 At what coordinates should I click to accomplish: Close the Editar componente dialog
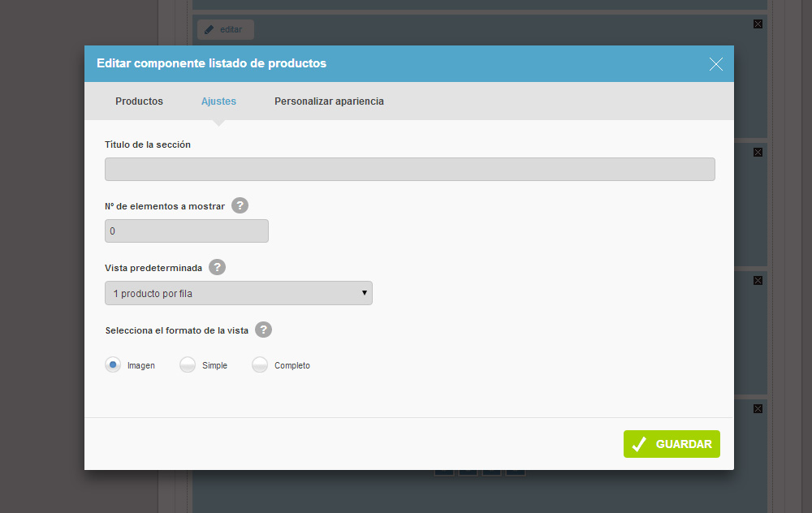point(715,63)
